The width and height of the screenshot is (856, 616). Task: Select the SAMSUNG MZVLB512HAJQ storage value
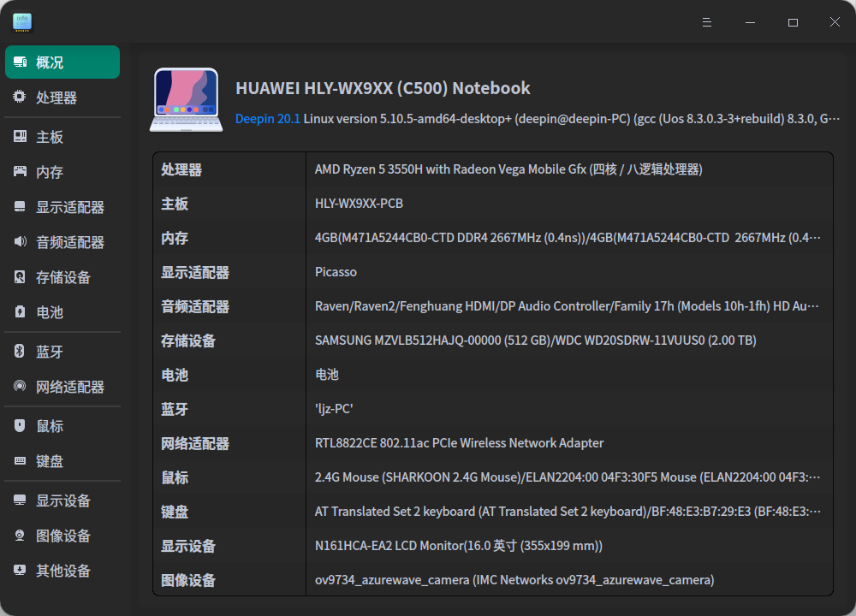point(536,341)
